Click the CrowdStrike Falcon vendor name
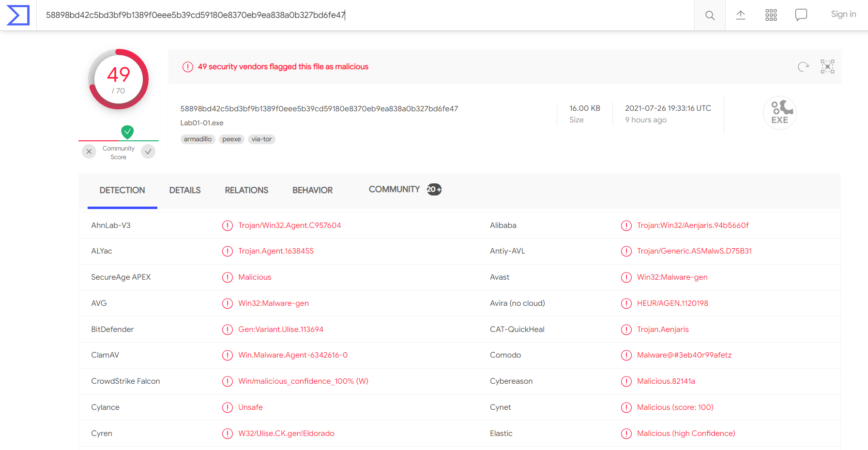868x450 pixels. [125, 381]
